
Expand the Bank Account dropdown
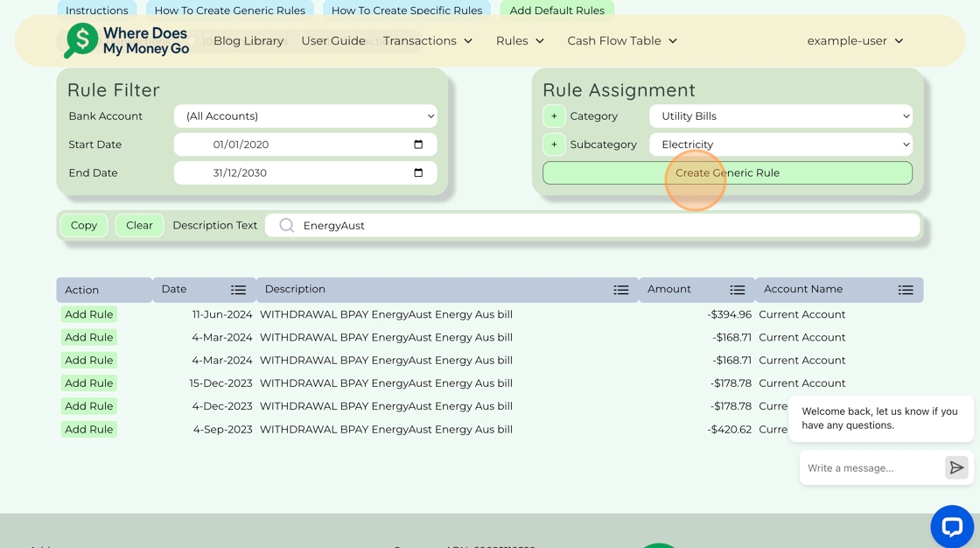pyautogui.click(x=305, y=116)
